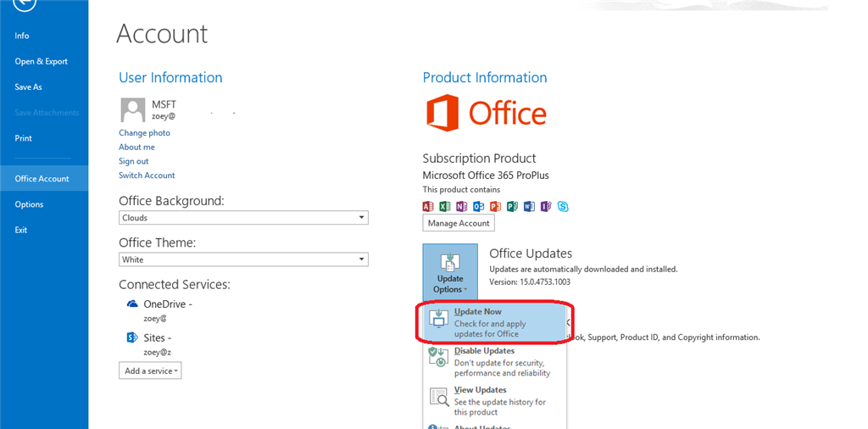
Task: Open the Open & Export section
Action: coord(44,61)
